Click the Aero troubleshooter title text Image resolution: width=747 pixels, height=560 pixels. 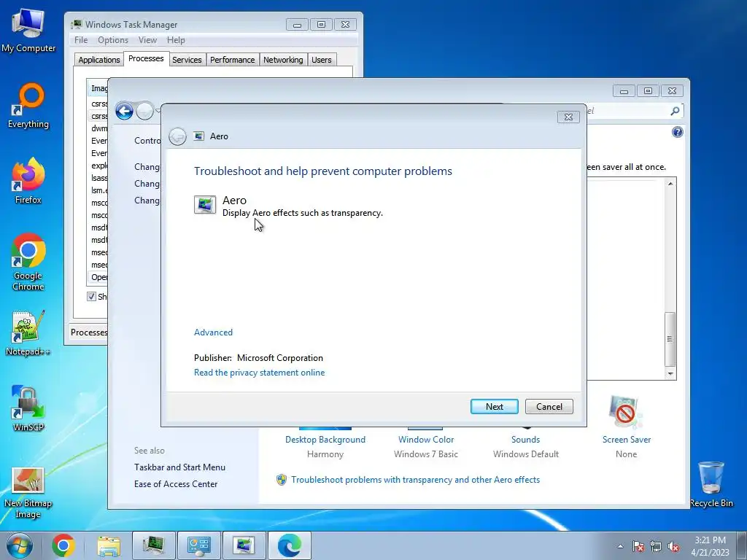pos(219,136)
